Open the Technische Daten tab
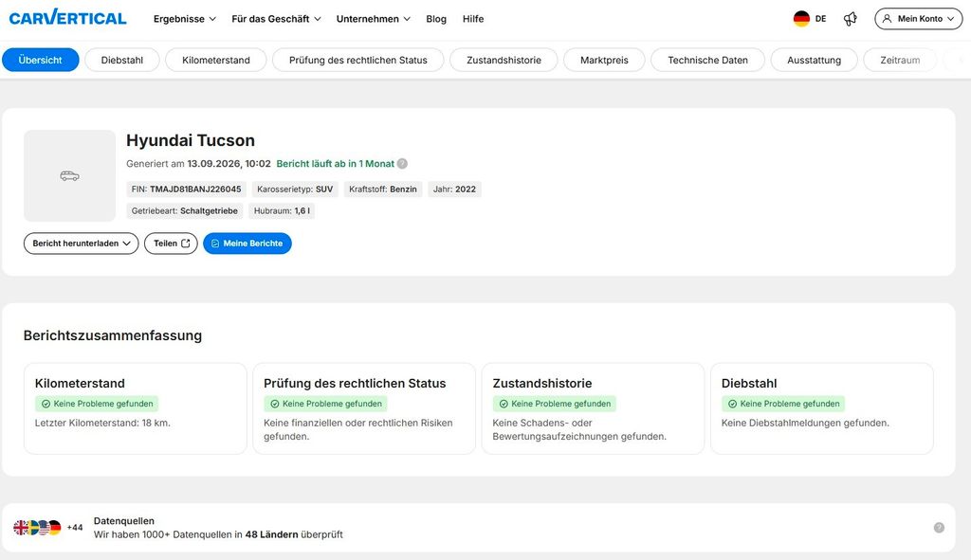The width and height of the screenshot is (971, 560). point(707,60)
